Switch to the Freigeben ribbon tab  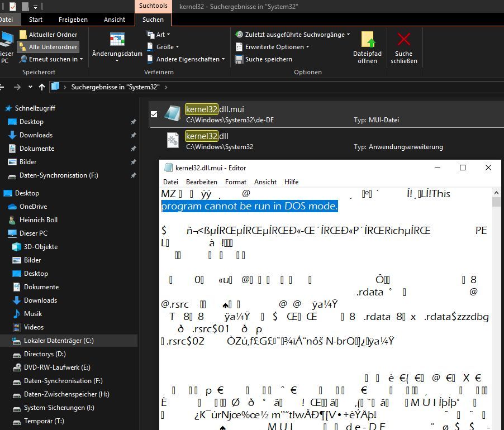[73, 19]
